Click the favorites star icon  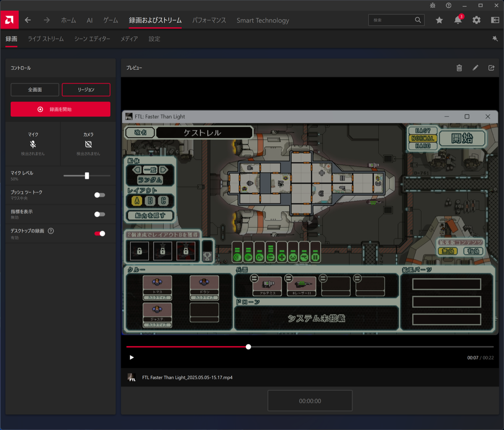point(439,20)
